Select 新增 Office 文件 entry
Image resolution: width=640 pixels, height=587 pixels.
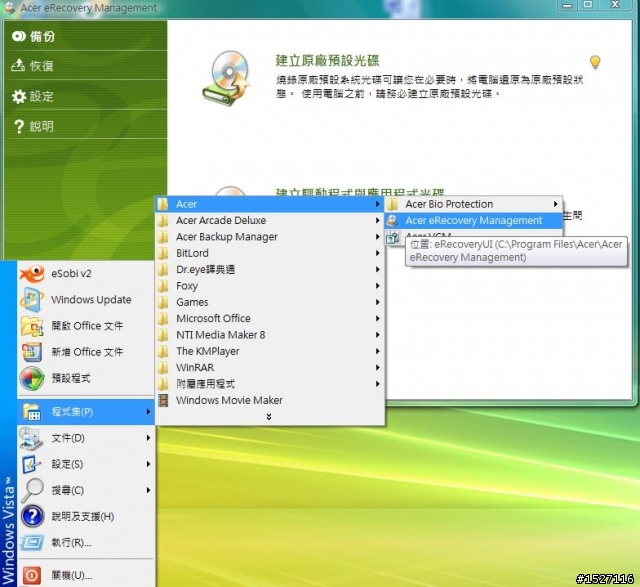click(x=86, y=352)
